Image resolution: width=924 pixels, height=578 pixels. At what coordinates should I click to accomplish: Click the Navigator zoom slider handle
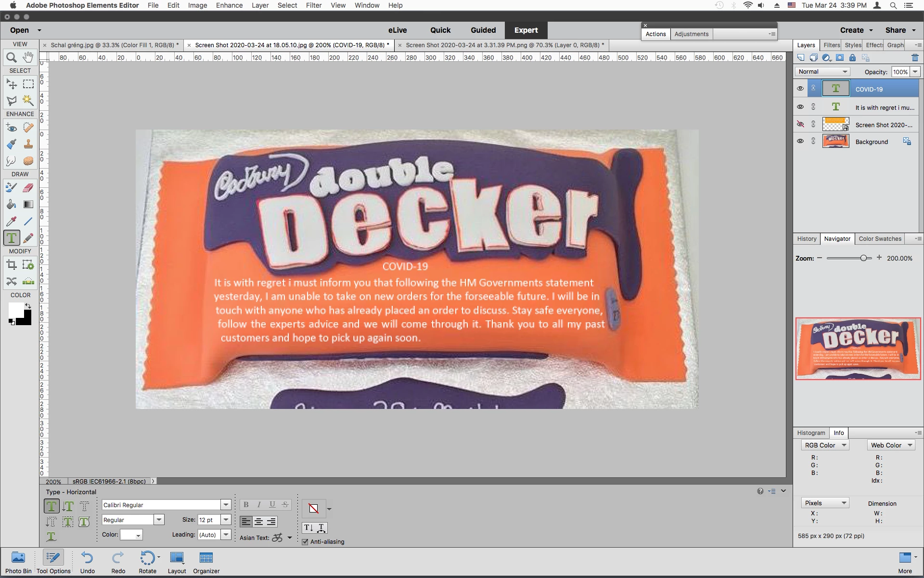coord(864,258)
